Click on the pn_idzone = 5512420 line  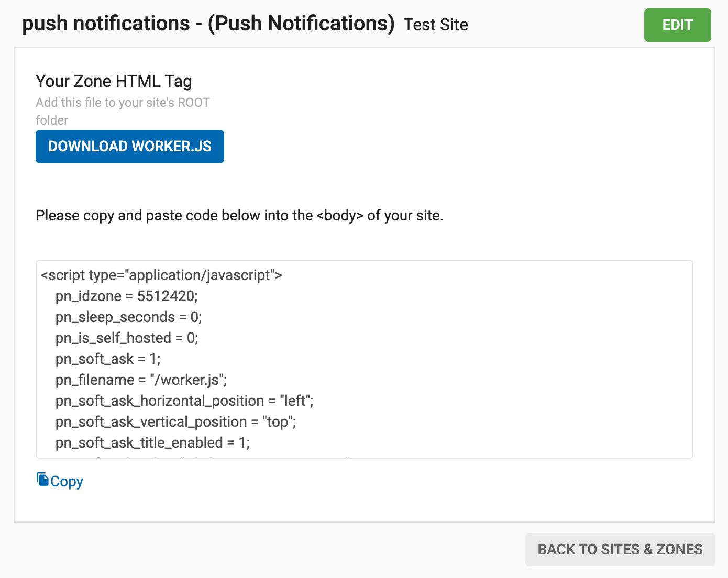point(126,296)
